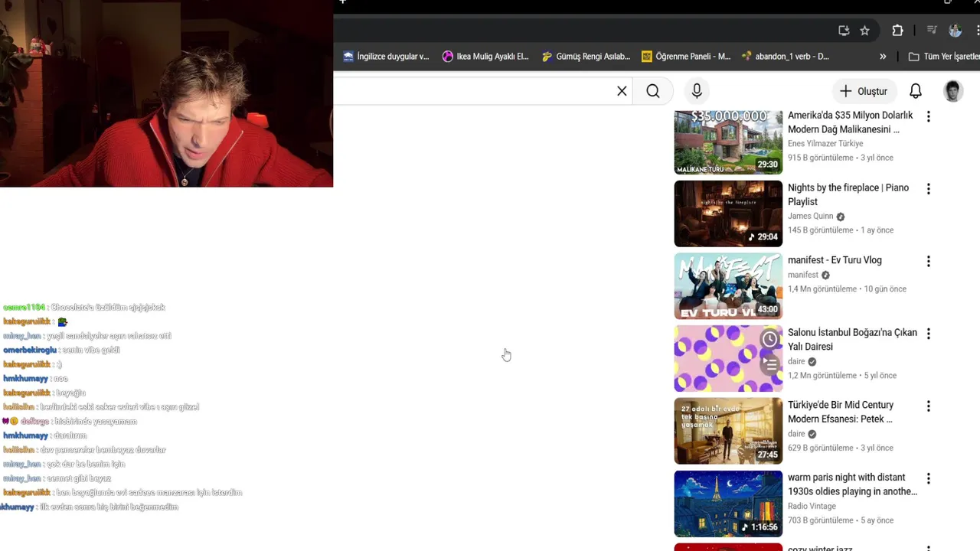Open the browser extensions puzzle icon

tap(897, 31)
